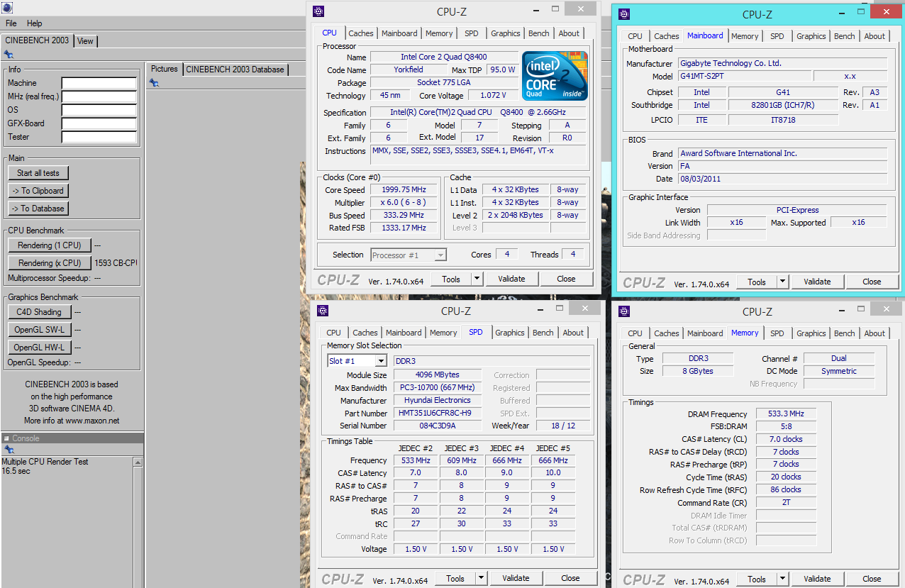Click Validate in the SPD window
The width and height of the screenshot is (905, 588).
coord(516,578)
